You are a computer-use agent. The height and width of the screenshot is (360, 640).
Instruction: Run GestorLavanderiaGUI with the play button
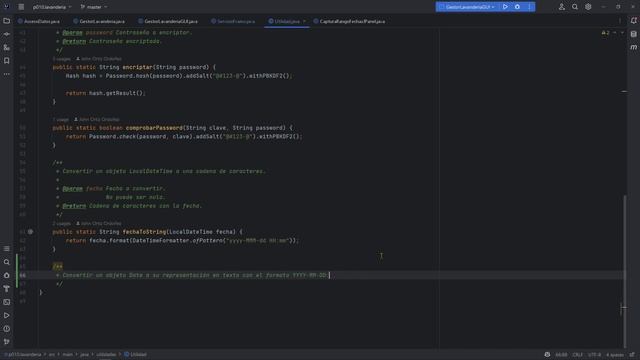(505, 7)
